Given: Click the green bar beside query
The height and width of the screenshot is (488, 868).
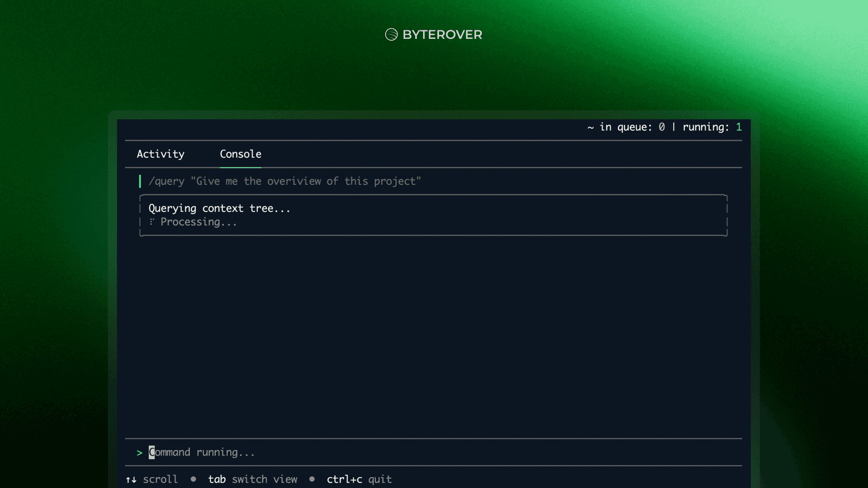Looking at the screenshot, I should click(x=140, y=181).
